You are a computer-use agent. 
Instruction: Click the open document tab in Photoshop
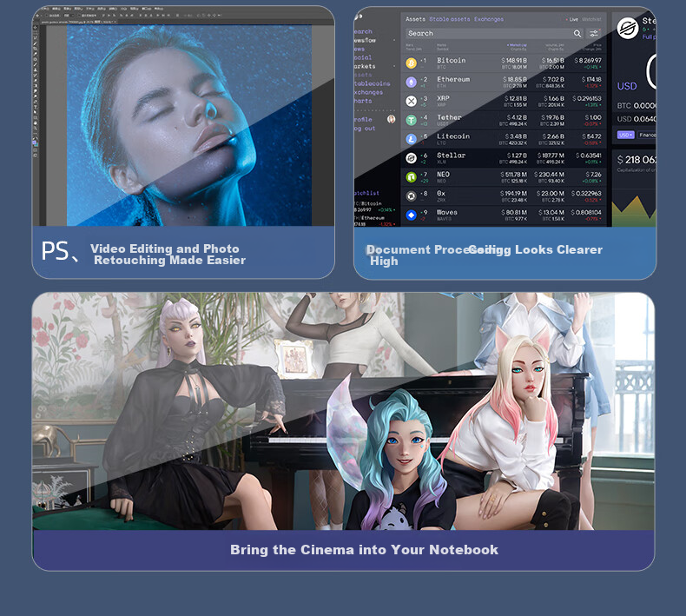(79, 22)
